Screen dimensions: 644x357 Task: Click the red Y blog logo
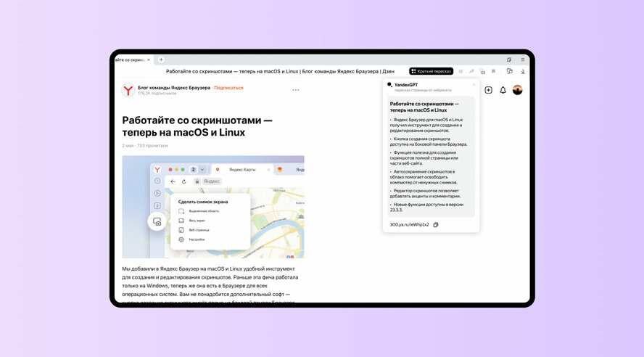[128, 90]
